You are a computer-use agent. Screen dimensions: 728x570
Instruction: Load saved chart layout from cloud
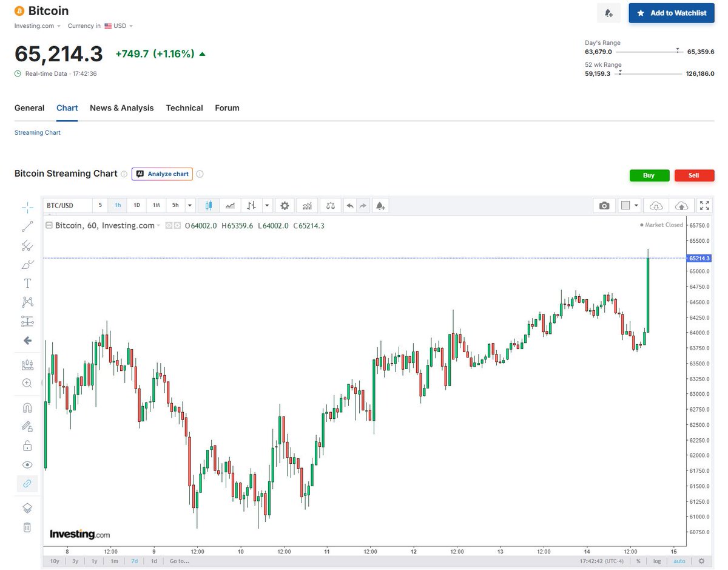(x=656, y=205)
